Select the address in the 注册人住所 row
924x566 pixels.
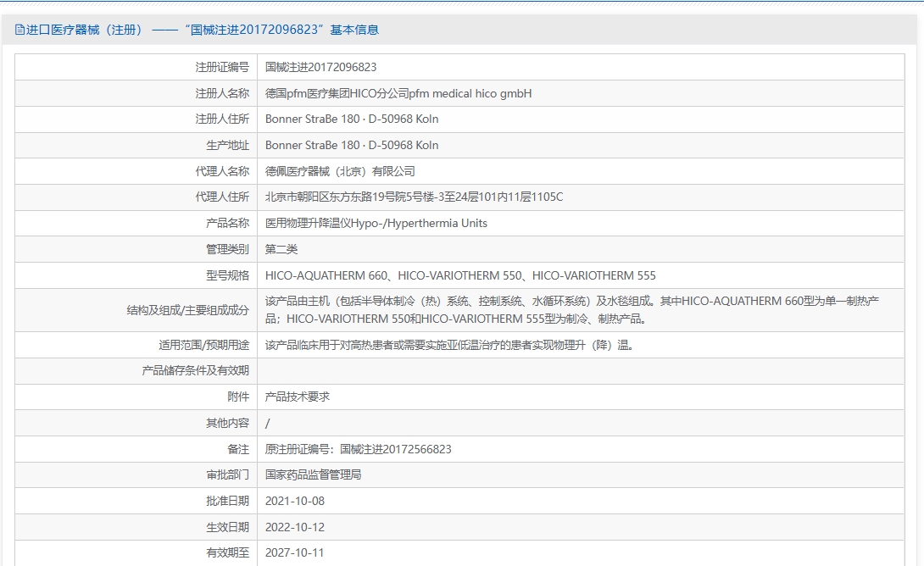[352, 119]
